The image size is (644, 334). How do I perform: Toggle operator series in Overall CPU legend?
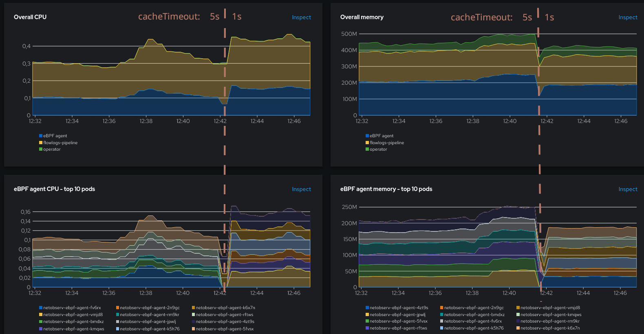50,149
